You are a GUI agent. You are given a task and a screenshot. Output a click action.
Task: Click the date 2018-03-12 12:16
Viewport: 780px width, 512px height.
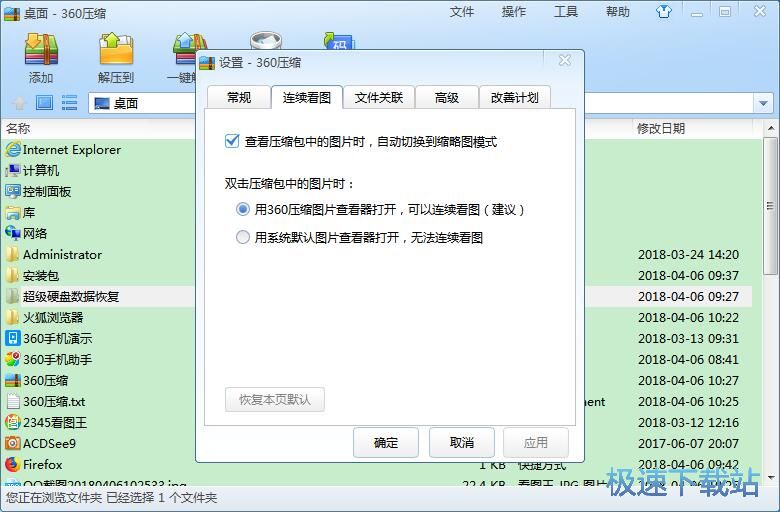[688, 422]
